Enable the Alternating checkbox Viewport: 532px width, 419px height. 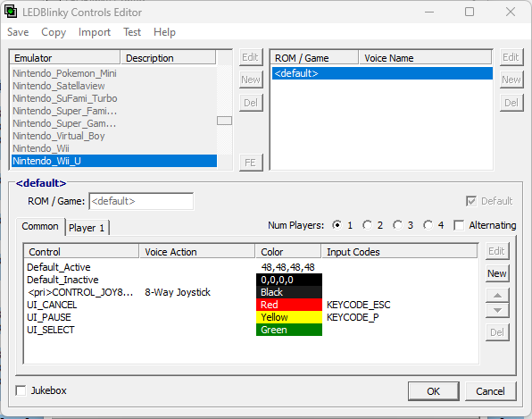pos(459,225)
